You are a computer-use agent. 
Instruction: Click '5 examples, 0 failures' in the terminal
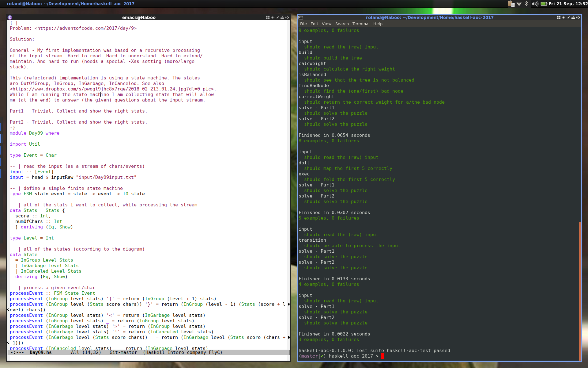click(x=329, y=218)
